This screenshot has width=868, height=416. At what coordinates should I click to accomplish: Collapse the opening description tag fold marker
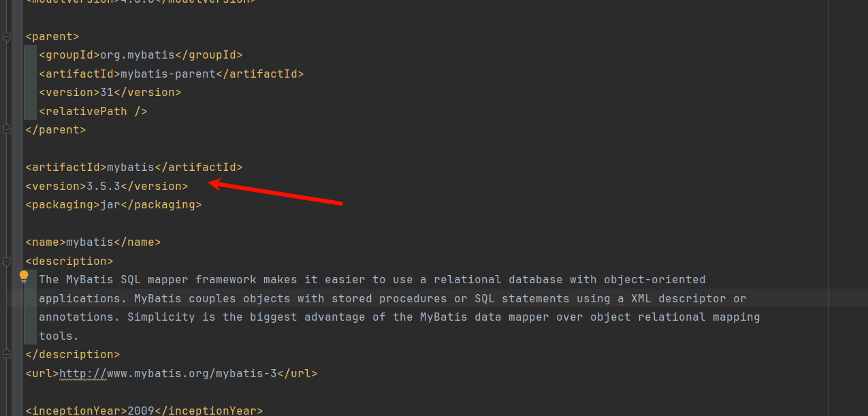tap(7, 261)
